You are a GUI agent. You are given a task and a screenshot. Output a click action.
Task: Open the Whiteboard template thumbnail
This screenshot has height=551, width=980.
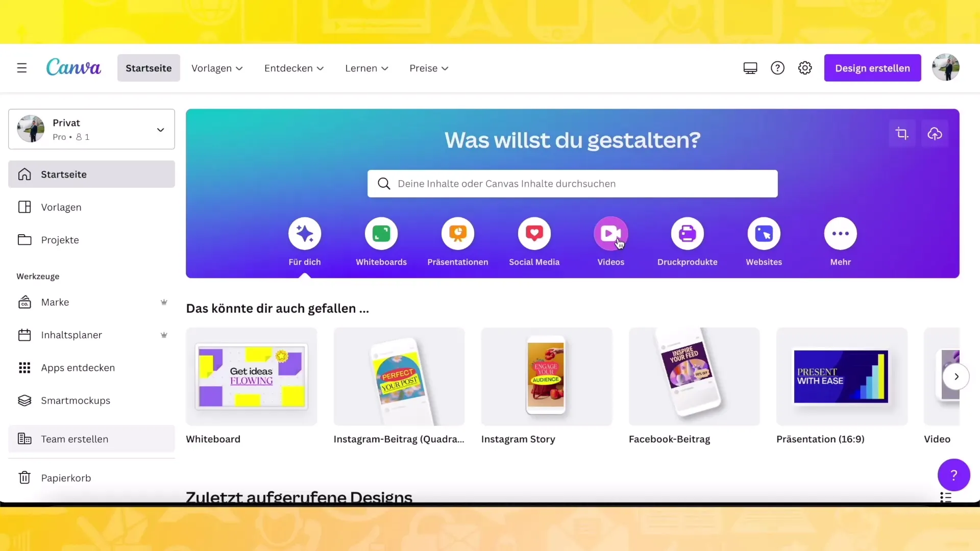[251, 376]
